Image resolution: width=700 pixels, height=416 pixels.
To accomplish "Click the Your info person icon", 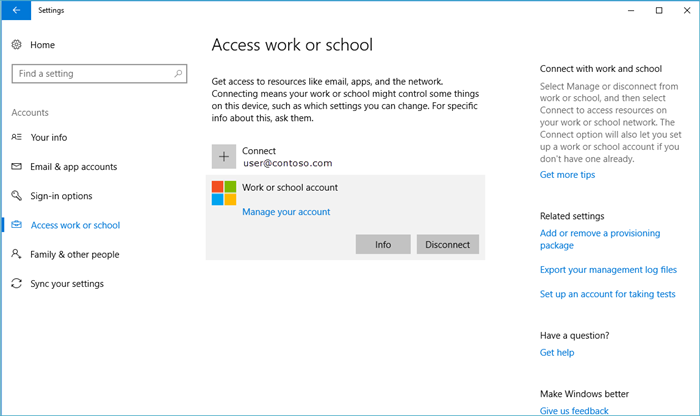I will (x=17, y=137).
